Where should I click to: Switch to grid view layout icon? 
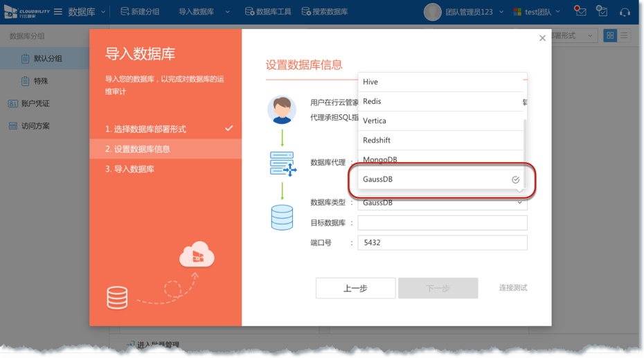[x=610, y=36]
